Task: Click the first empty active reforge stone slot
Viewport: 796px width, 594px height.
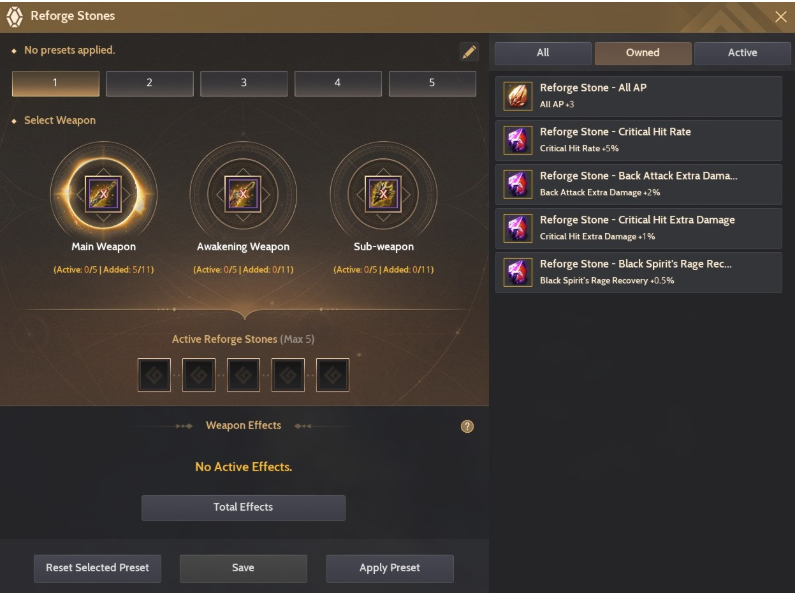Action: coord(154,375)
